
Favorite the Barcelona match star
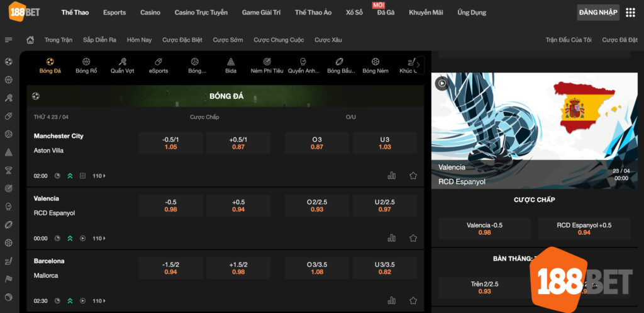click(413, 300)
